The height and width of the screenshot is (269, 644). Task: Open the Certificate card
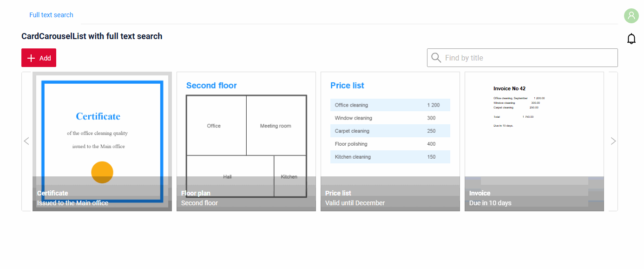click(x=102, y=141)
